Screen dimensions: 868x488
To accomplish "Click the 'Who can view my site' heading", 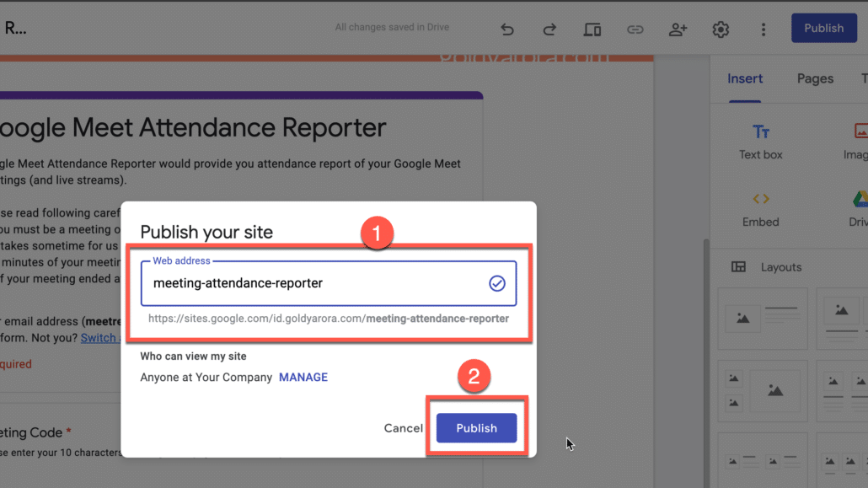I will (193, 357).
